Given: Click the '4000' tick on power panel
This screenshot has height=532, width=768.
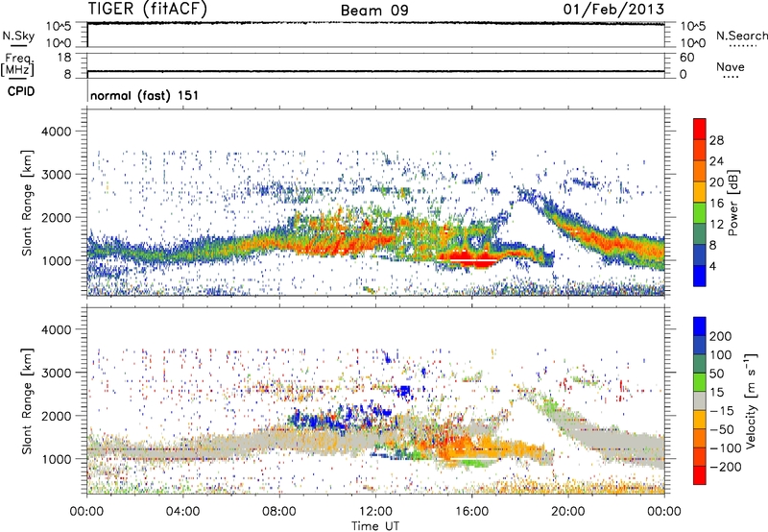Looking at the screenshot, I should click(x=56, y=132).
